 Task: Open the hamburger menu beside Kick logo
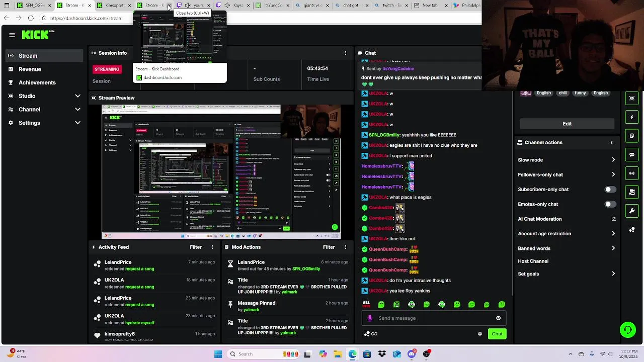point(12,35)
